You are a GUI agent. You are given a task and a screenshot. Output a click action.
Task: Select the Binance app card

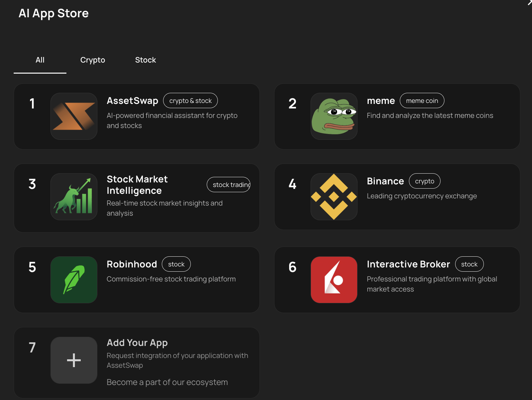click(x=397, y=197)
